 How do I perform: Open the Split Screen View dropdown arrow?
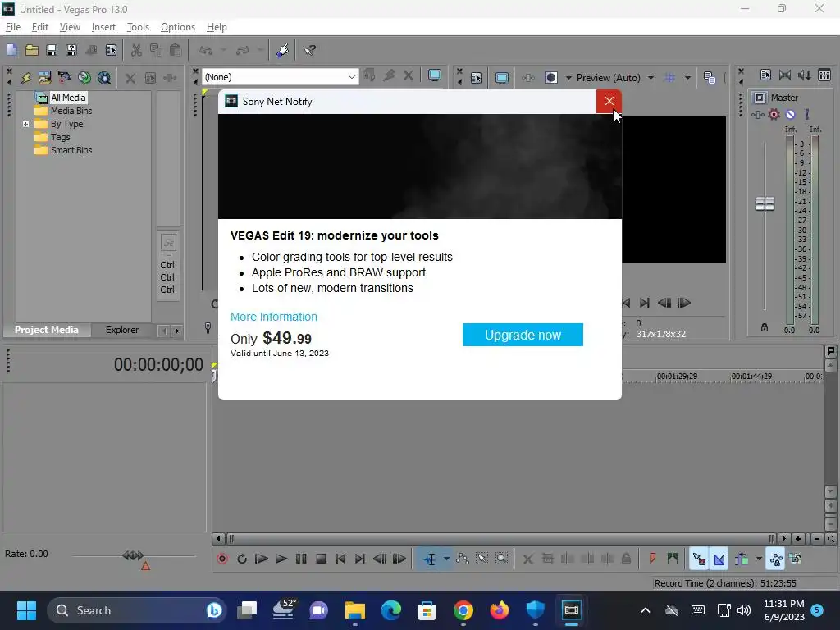tap(568, 78)
